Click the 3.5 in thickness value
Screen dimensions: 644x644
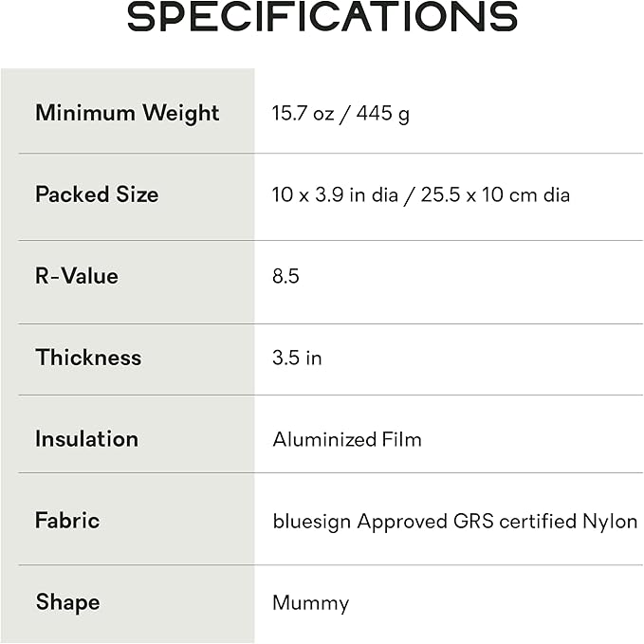pos(297,359)
